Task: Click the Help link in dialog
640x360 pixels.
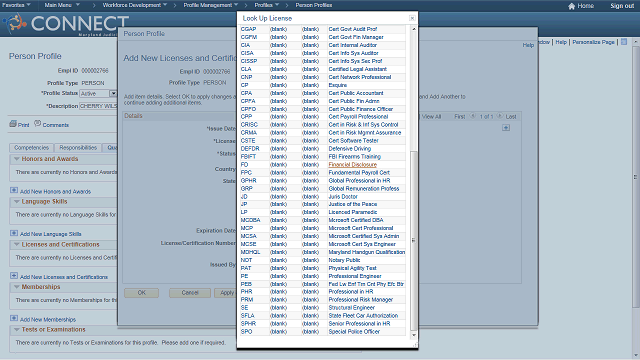Action: (x=528, y=45)
